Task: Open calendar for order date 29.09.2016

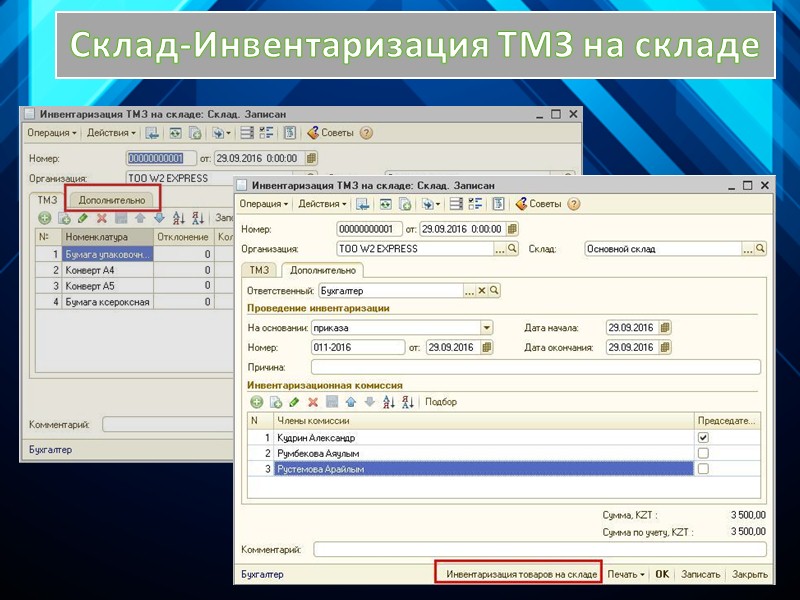Action: (x=487, y=347)
